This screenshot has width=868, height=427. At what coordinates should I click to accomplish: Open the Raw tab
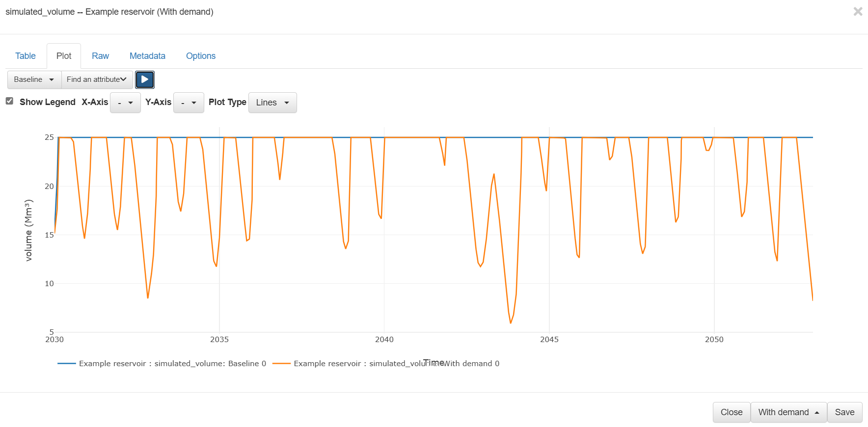click(100, 56)
